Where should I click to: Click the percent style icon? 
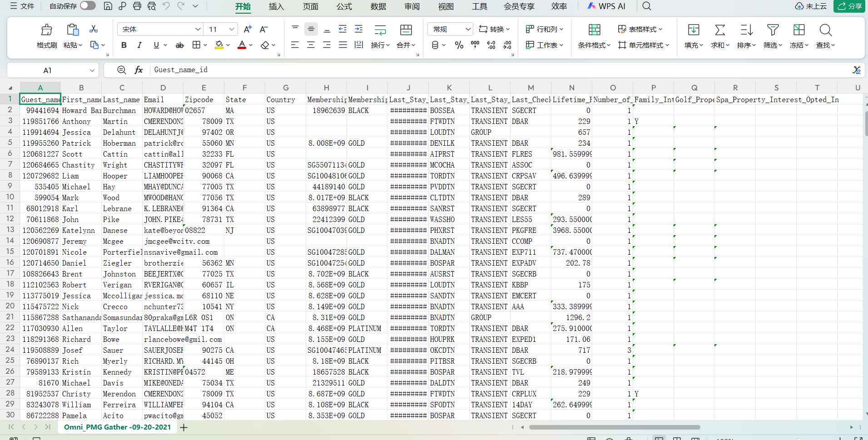pyautogui.click(x=459, y=45)
